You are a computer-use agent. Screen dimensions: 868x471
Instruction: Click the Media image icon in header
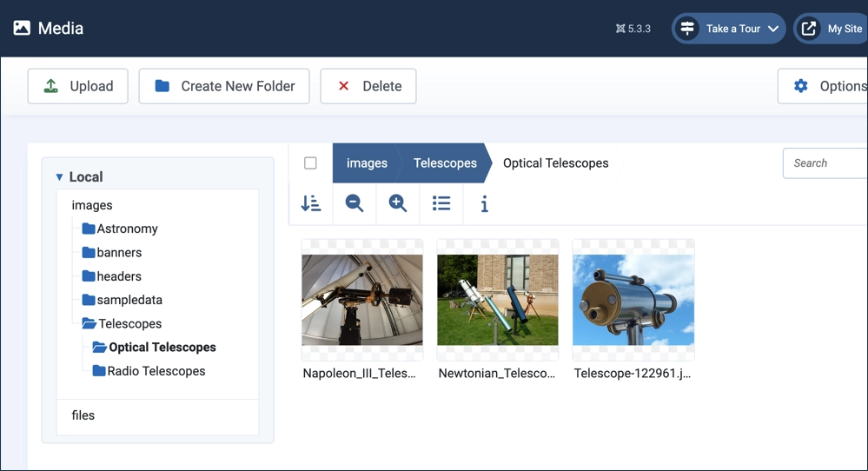(x=22, y=28)
